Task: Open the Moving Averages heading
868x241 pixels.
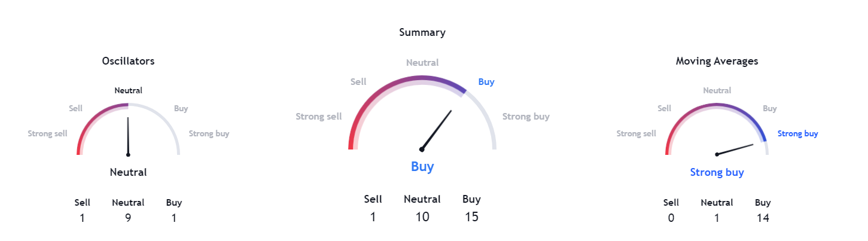Action: pos(717,61)
